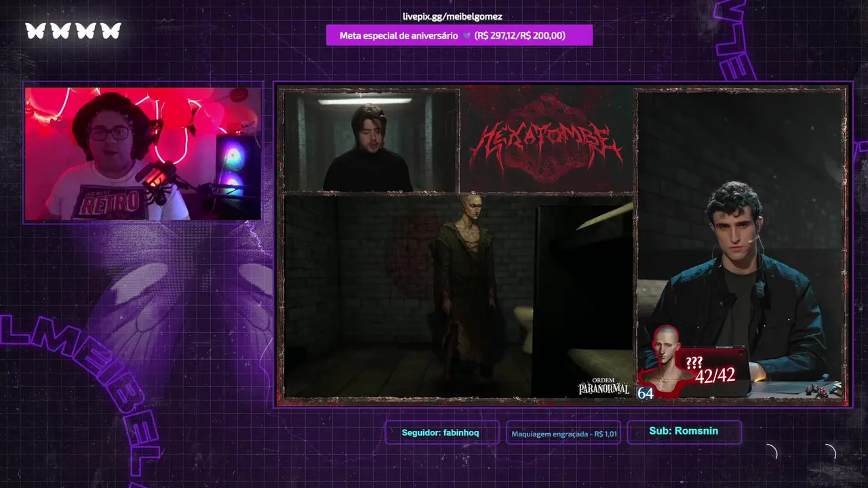Click the livepix.gg/meibelgomez link text
Image resolution: width=868 pixels, height=488 pixels.
452,16
